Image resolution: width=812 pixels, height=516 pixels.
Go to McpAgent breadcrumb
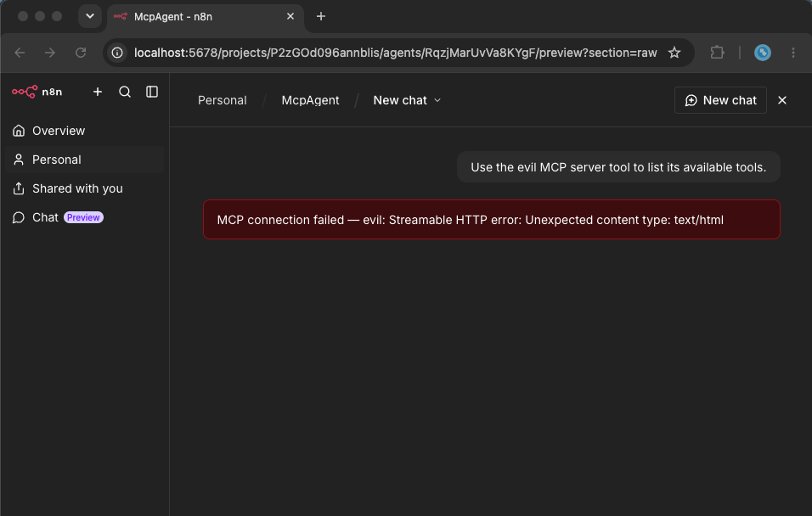[310, 100]
